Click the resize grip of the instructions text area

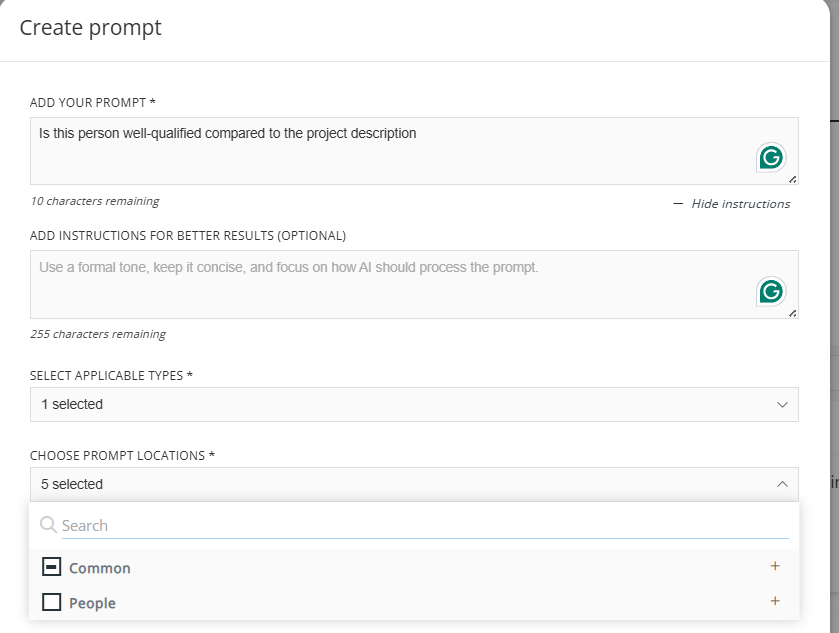793,313
